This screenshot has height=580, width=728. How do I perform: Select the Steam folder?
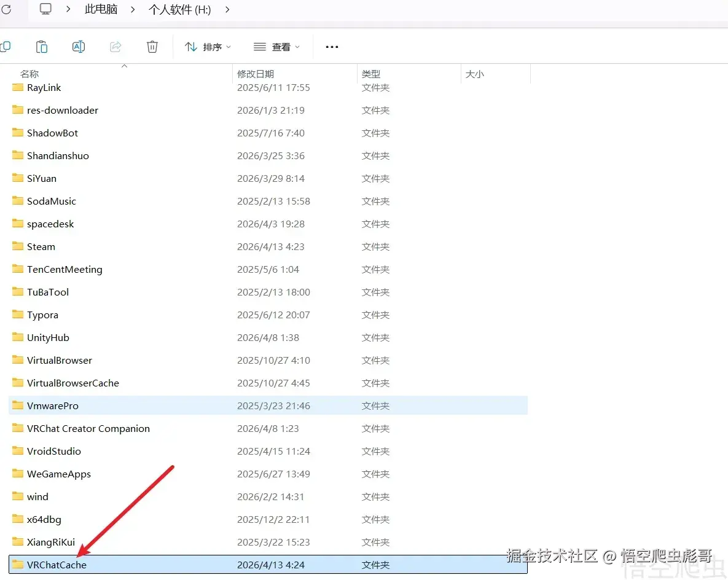click(268, 247)
